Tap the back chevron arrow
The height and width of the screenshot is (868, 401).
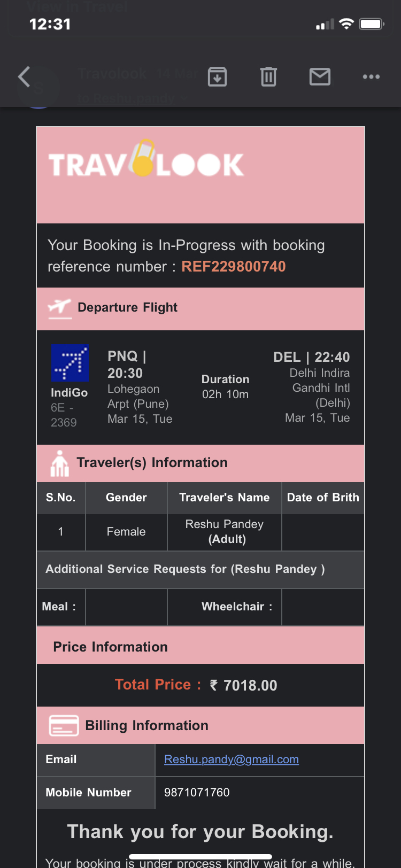[x=24, y=77]
